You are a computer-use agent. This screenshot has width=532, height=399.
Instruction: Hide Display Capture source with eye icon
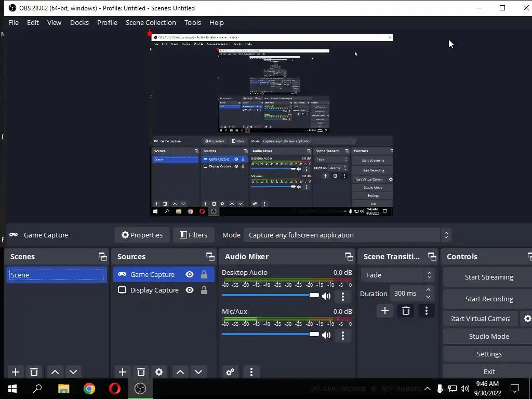click(x=190, y=290)
